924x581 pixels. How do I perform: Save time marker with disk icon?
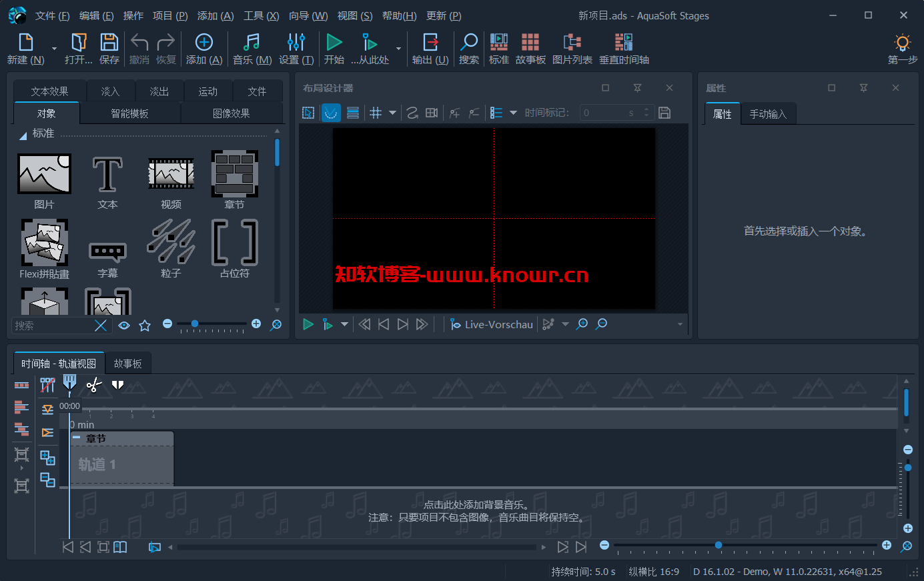(664, 113)
